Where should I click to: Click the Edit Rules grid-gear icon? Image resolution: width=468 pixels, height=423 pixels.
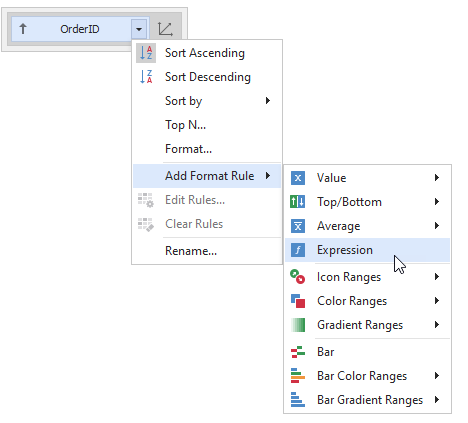coord(146,200)
